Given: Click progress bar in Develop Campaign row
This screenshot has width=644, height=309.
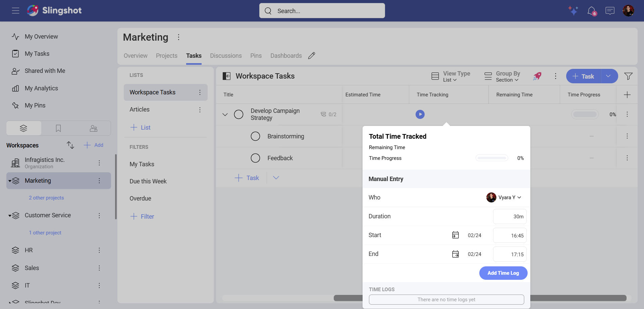Looking at the screenshot, I should (585, 115).
